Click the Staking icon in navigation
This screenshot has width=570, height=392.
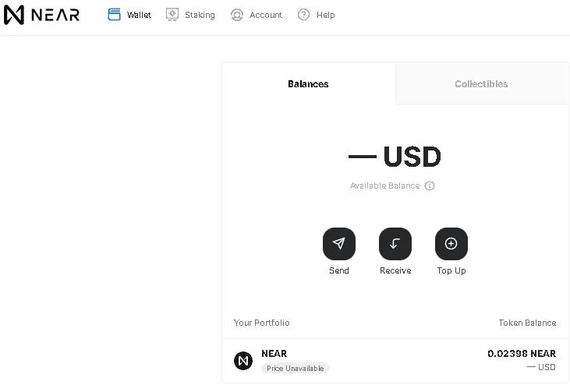(172, 15)
